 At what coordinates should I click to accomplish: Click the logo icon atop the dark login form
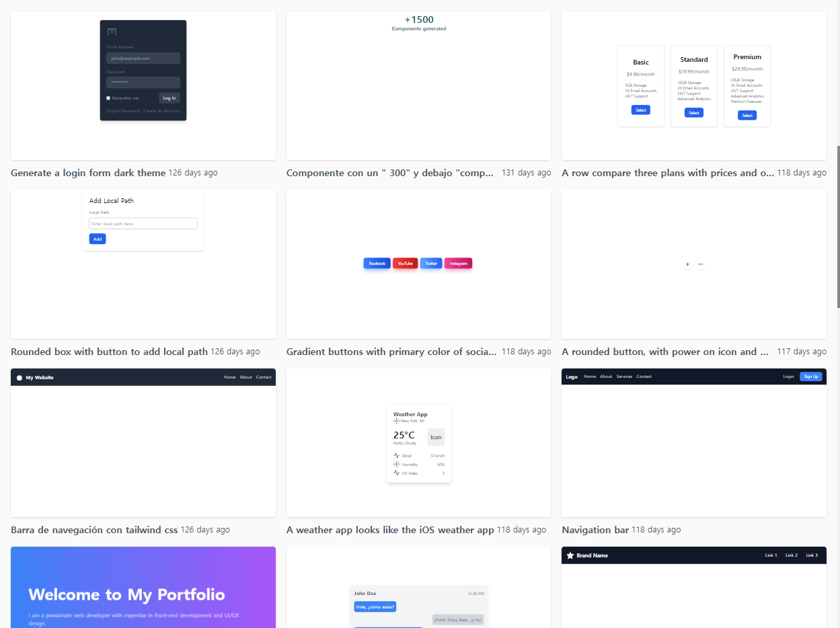[x=112, y=32]
